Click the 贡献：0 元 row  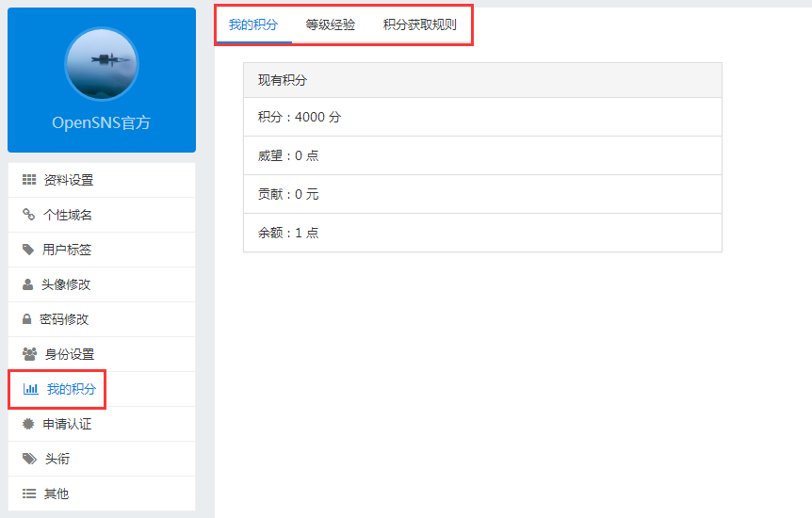point(482,194)
